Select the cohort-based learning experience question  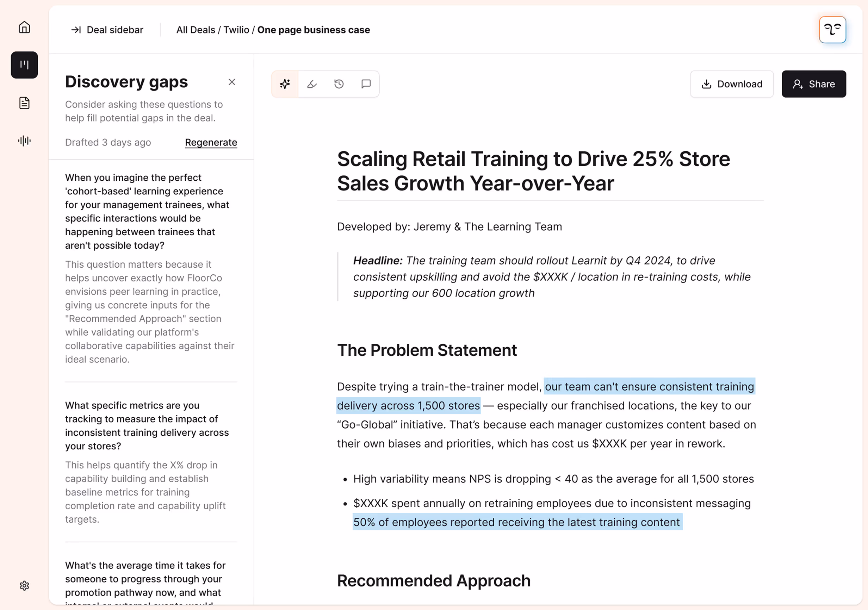point(147,211)
